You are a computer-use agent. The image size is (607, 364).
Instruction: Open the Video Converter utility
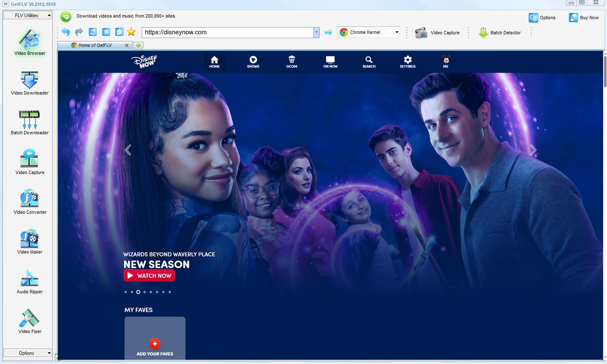(x=30, y=202)
